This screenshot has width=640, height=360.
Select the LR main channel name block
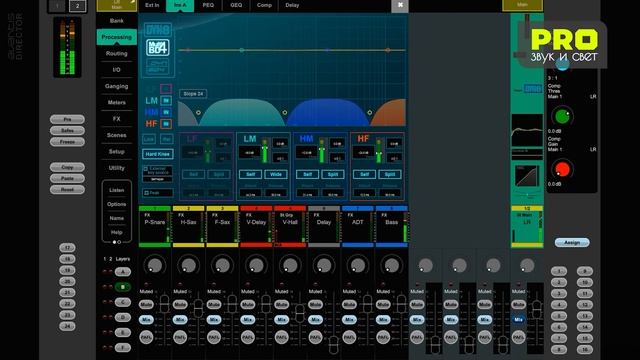point(527,227)
